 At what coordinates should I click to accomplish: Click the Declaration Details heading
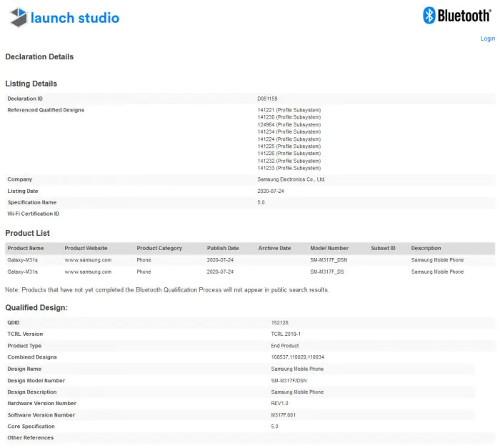coord(39,56)
